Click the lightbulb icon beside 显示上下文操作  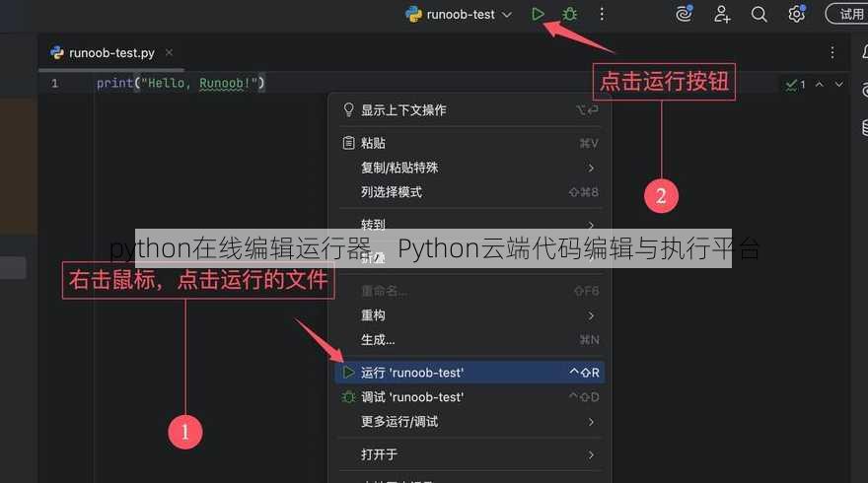pyautogui.click(x=348, y=109)
